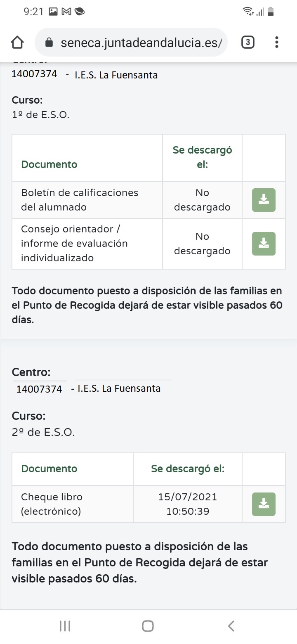Select the Cheque libro (electrónico) row text
Image resolution: width=297 pixels, height=644 pixels.
point(52,504)
